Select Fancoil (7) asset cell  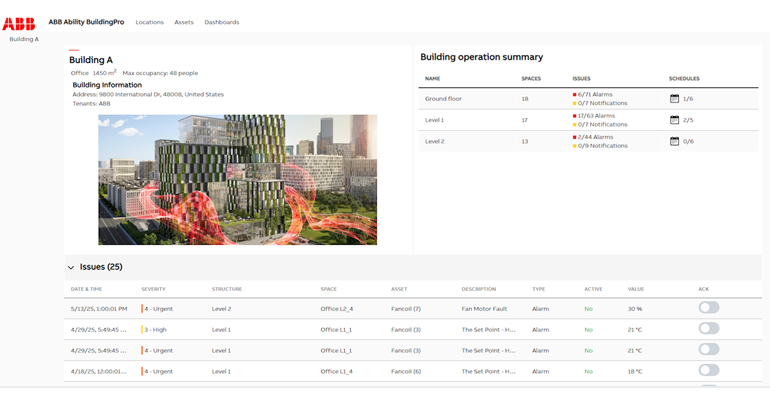(x=406, y=309)
